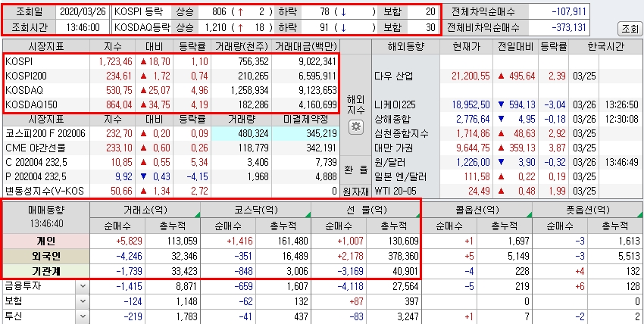Click the 원/달러 exchange rate row

pyautogui.click(x=507, y=162)
